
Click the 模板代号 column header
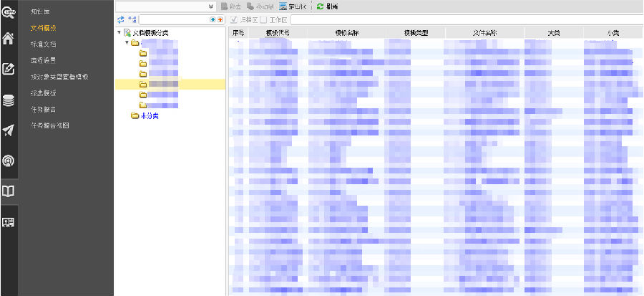(x=278, y=33)
